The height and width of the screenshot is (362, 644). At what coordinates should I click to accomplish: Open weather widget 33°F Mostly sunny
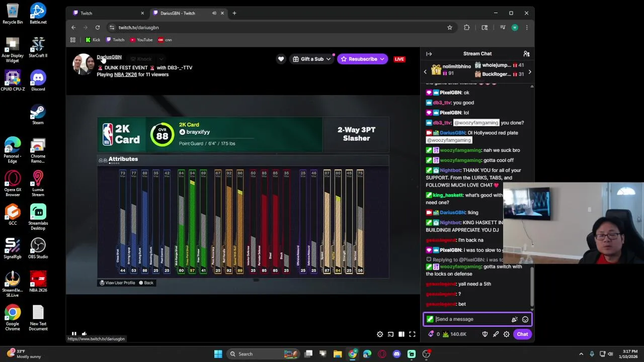point(23,354)
